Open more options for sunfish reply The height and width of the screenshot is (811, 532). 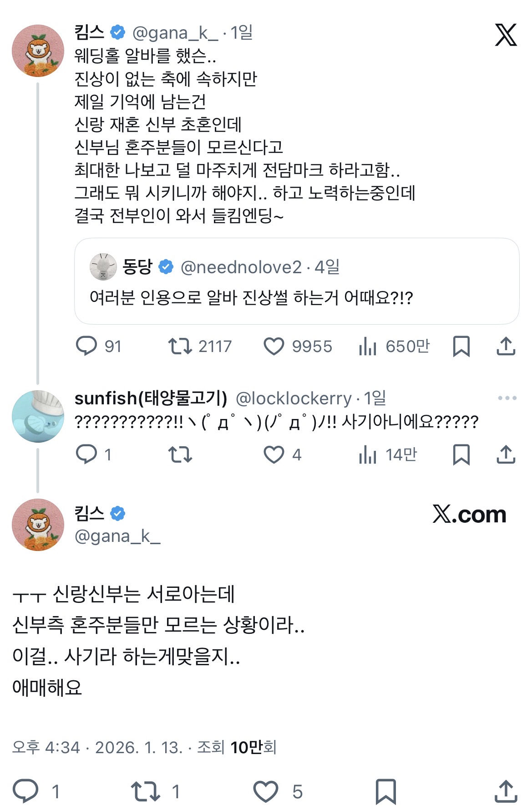point(507,398)
